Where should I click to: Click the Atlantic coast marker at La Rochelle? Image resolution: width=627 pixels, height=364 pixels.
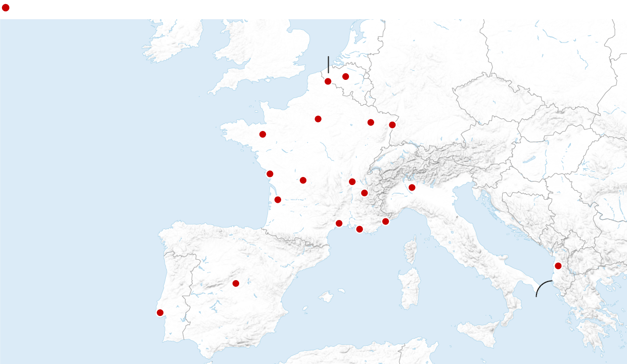(270, 174)
